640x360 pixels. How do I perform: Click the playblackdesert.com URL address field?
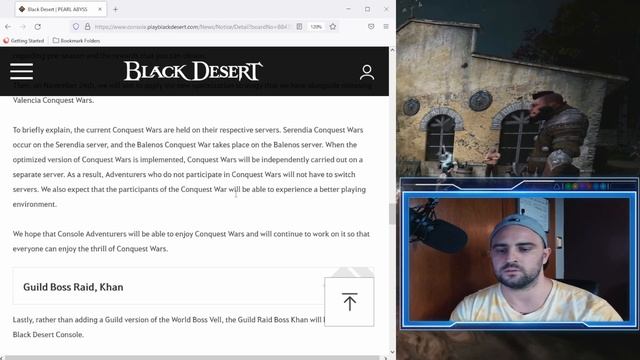[191, 27]
